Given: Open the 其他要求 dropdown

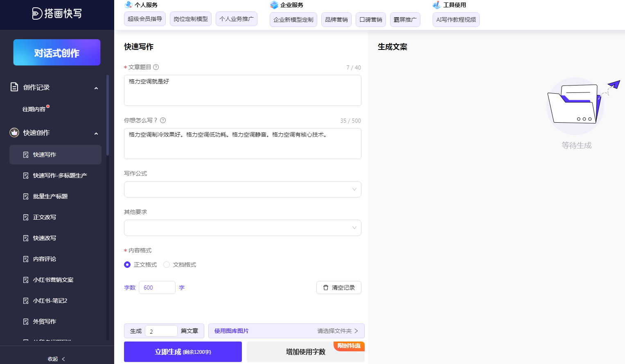Looking at the screenshot, I should coord(242,228).
